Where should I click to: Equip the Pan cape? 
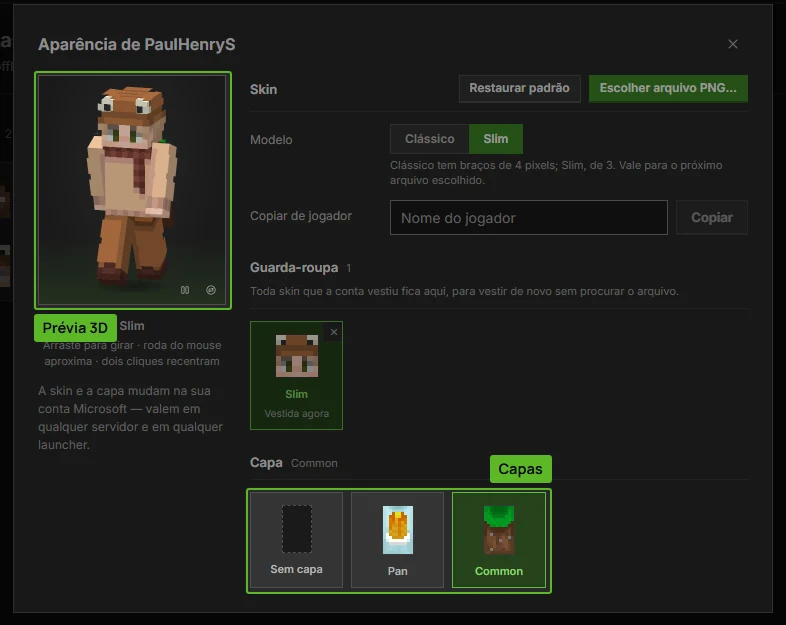tap(398, 539)
